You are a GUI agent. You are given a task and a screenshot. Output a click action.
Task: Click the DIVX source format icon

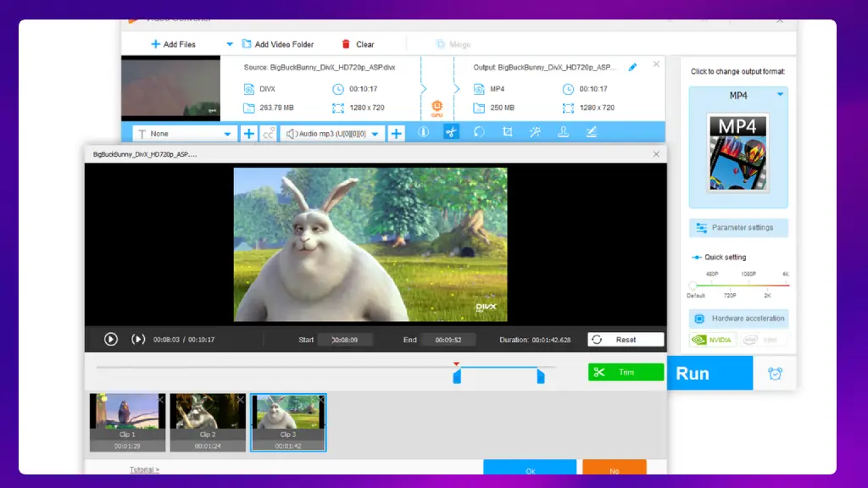[x=249, y=89]
